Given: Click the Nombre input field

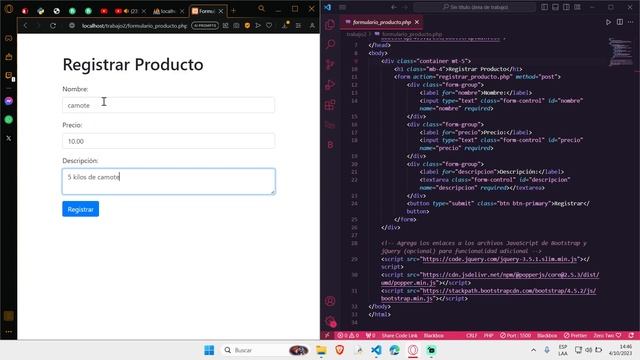Looking at the screenshot, I should coord(169,105).
